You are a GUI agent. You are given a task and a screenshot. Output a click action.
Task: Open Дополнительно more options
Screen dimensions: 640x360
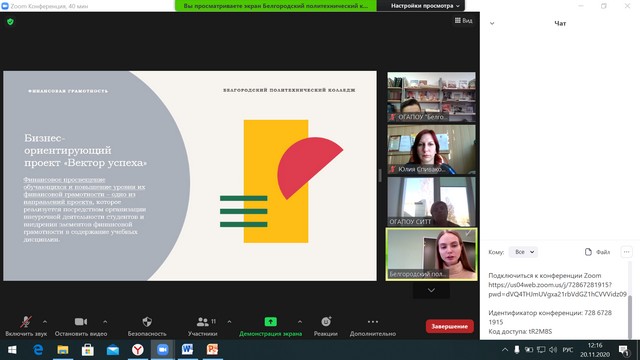point(373,326)
